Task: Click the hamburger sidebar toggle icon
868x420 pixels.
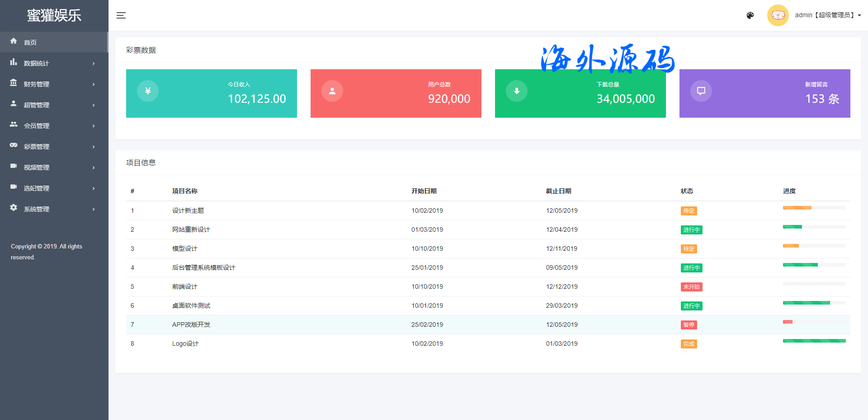Action: (121, 15)
